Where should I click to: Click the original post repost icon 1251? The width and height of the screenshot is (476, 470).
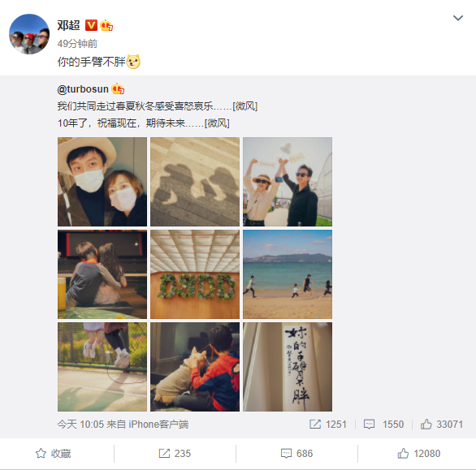(328, 425)
